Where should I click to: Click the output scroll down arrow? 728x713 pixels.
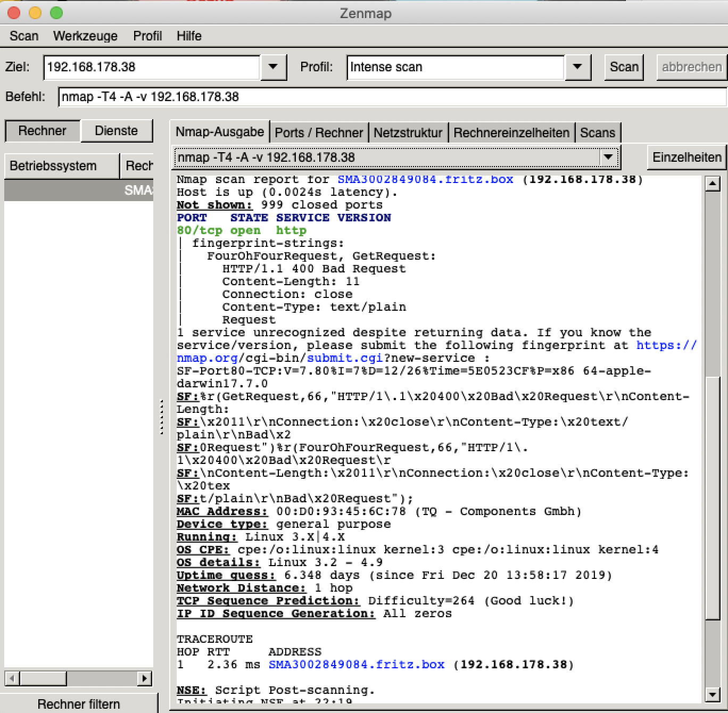coord(713,694)
